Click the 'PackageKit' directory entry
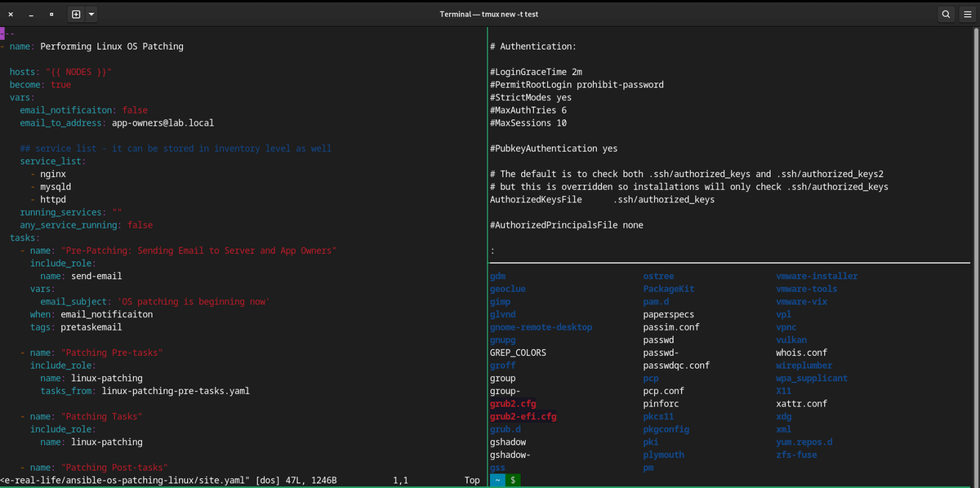Viewport: 980px width, 488px height. click(669, 289)
